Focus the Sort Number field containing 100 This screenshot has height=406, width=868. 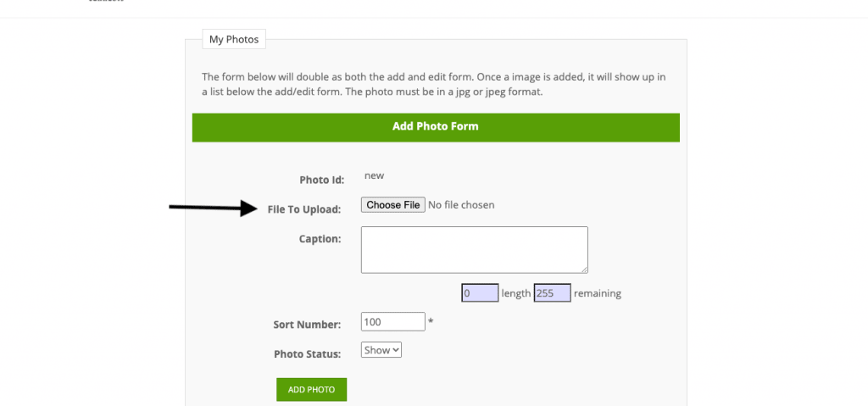[393, 322]
